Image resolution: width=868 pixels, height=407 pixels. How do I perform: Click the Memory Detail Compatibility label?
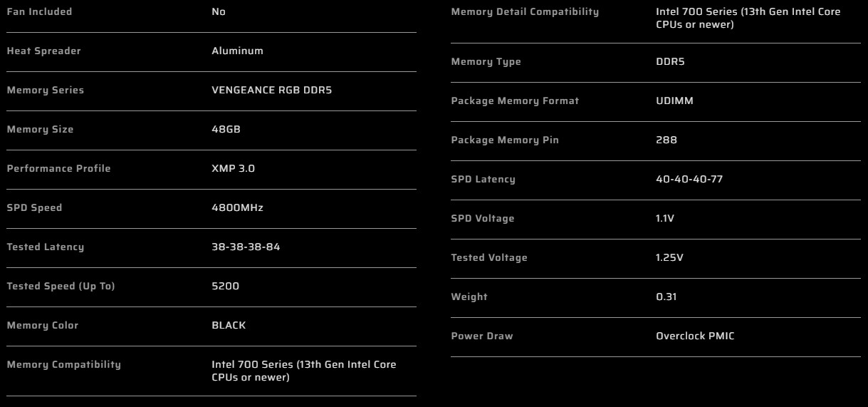coord(525,12)
